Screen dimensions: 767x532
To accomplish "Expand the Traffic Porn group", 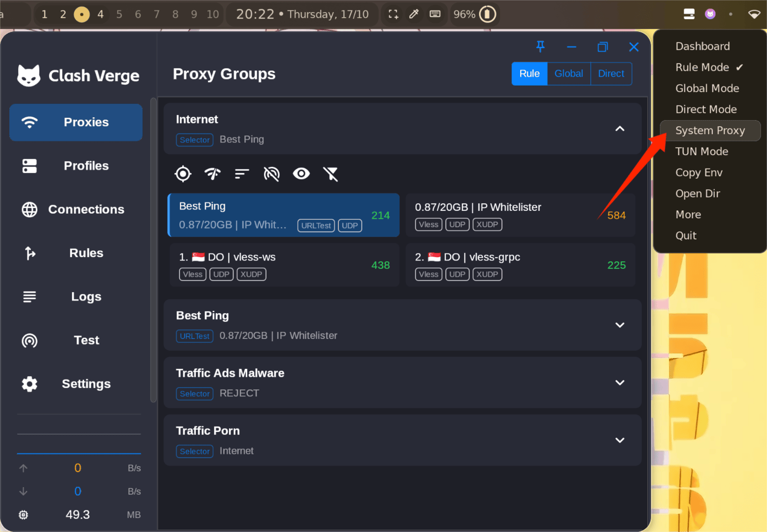I will (620, 440).
